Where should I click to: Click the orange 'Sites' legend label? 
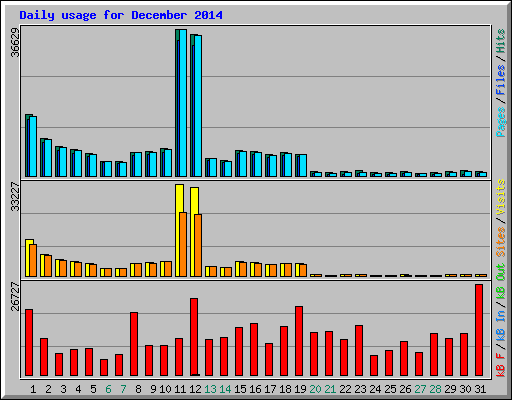(500, 242)
